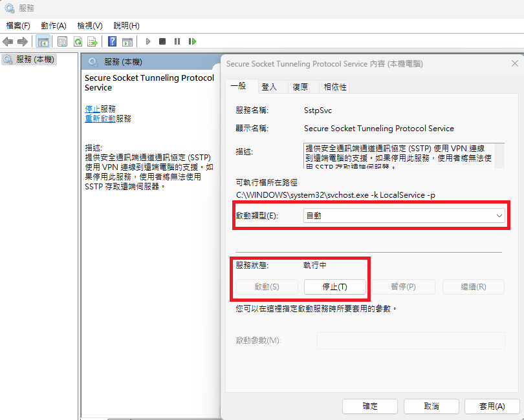
Task: Click the 繼續(R) button
Action: point(474,287)
